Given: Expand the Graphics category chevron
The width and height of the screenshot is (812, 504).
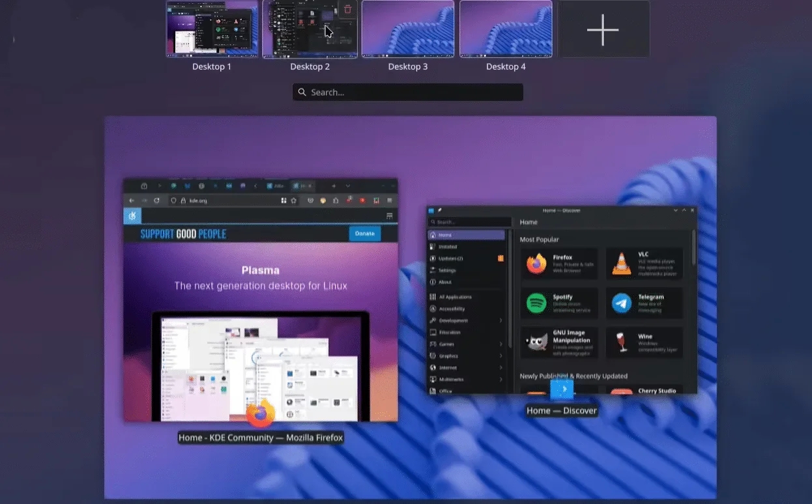Looking at the screenshot, I should [500, 356].
